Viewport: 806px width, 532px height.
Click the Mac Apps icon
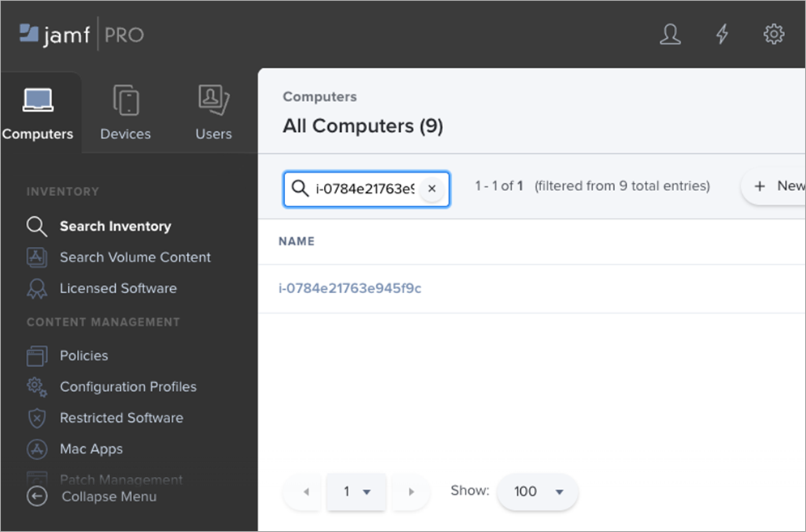click(x=37, y=449)
